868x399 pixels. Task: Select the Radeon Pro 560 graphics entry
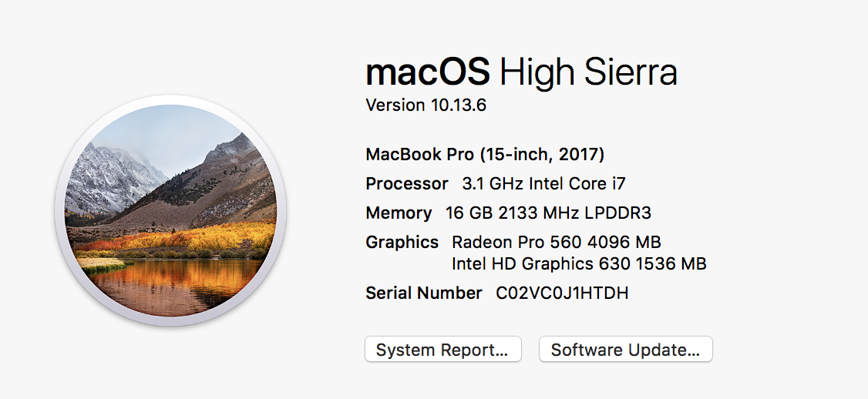tap(557, 242)
